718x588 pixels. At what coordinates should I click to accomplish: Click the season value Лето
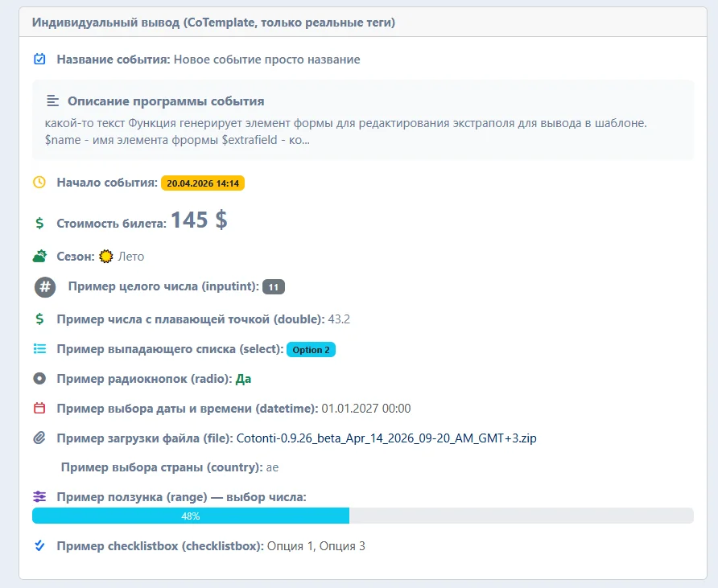pyautogui.click(x=131, y=257)
